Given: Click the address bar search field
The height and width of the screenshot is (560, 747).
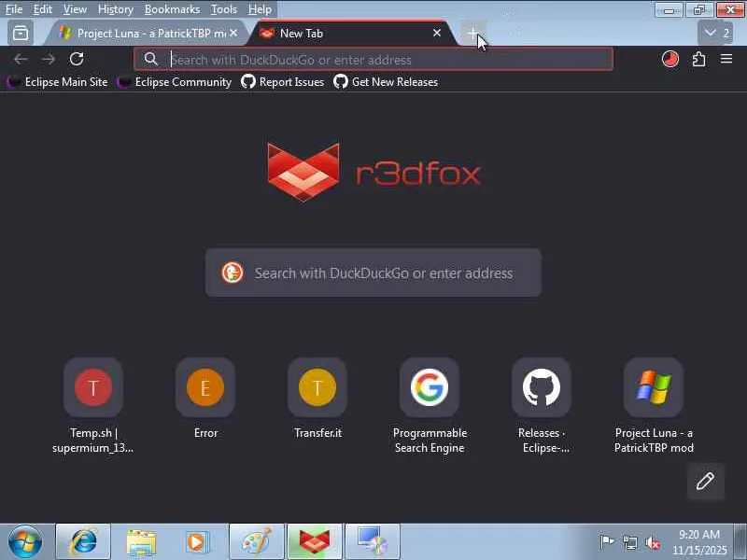Looking at the screenshot, I should click(x=373, y=60).
